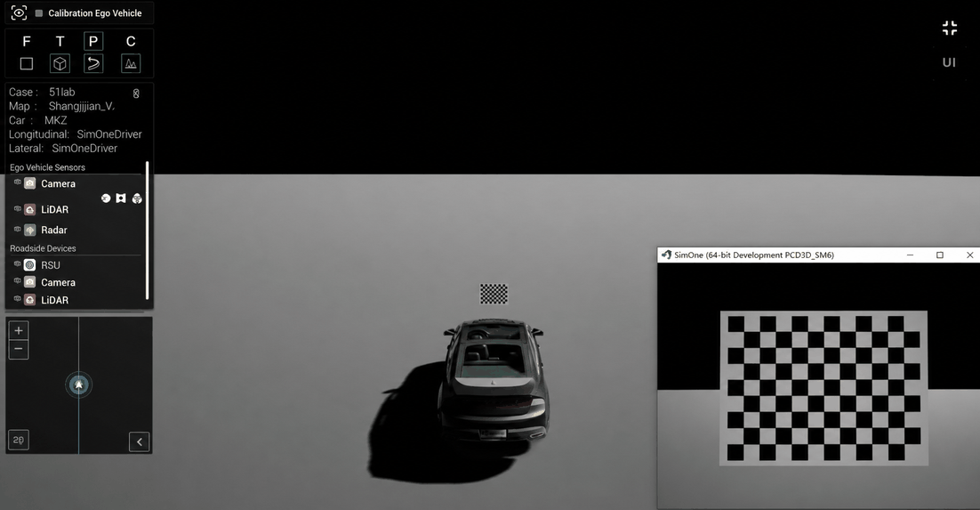Click the curved path icon under P
The width and height of the screenshot is (980, 510).
93,63
